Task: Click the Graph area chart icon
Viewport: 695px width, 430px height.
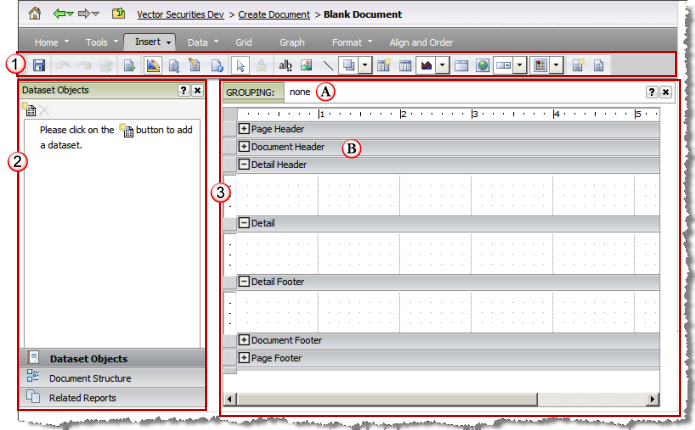Action: click(426, 66)
